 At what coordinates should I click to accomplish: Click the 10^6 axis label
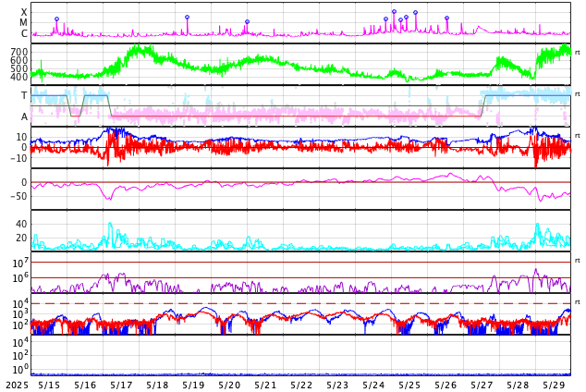tap(20, 278)
